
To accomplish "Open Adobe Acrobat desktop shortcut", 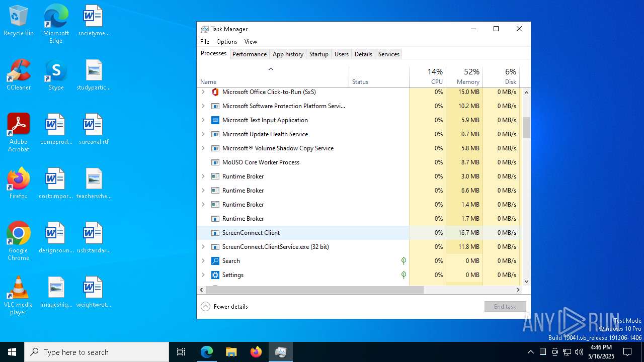I will pos(19,133).
